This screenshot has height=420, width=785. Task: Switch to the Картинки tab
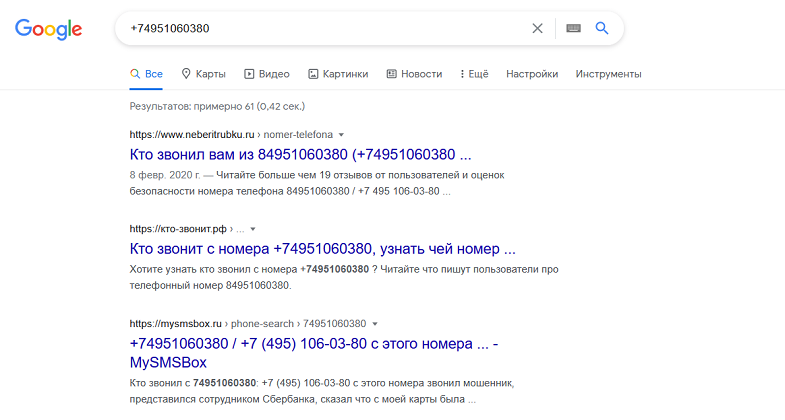338,74
